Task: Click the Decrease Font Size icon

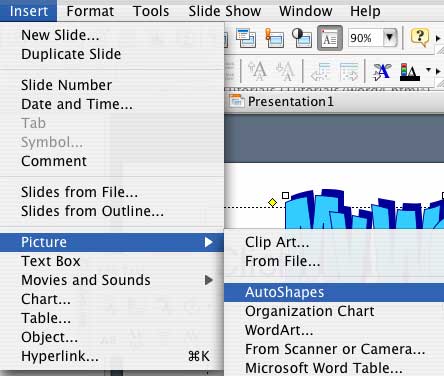Action: pos(285,71)
